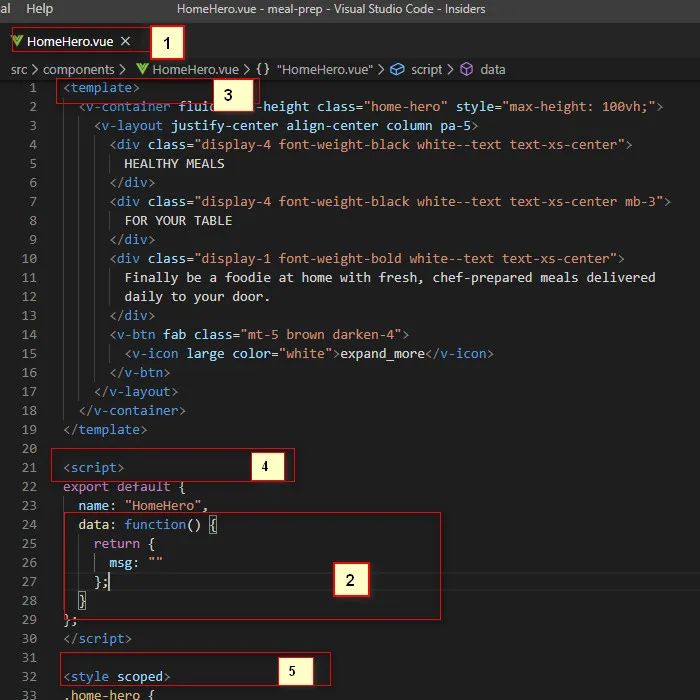Click the HomeHero.vue file breadcrumb

coord(196,70)
